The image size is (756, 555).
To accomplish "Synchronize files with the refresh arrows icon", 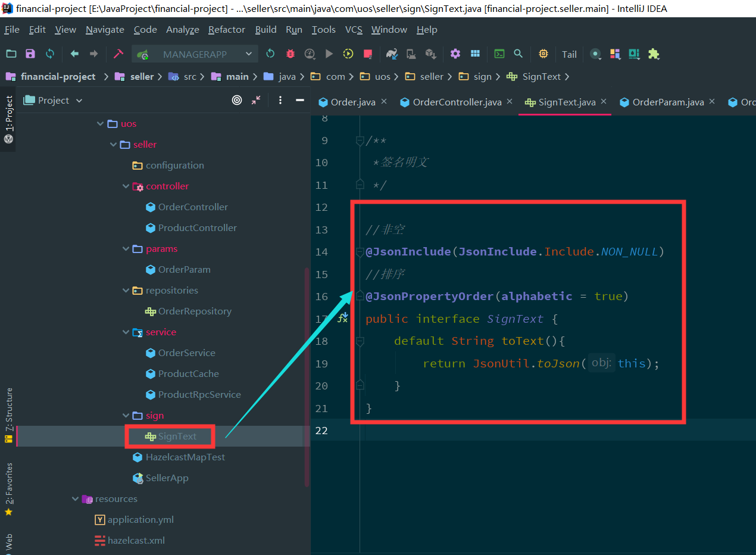I will 50,54.
